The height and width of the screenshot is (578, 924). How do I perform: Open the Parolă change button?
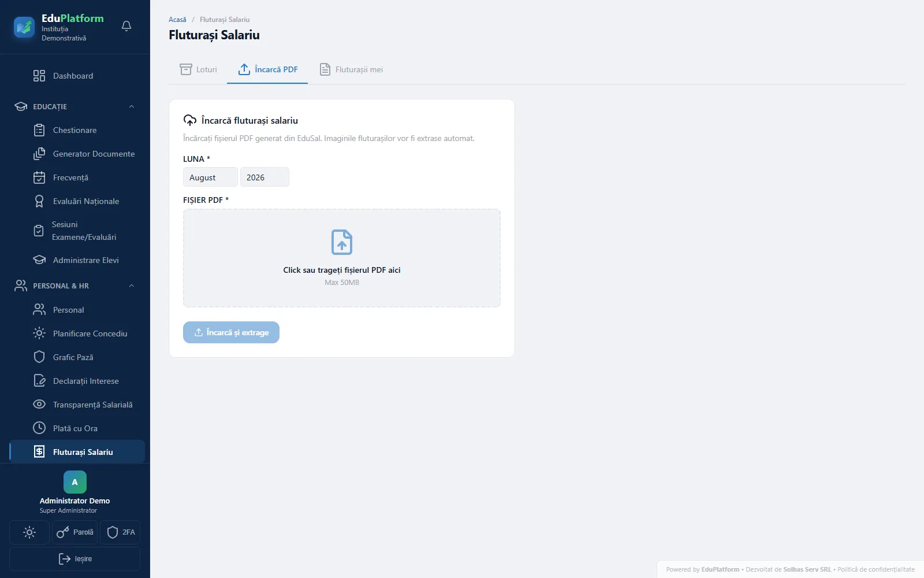[x=74, y=532]
